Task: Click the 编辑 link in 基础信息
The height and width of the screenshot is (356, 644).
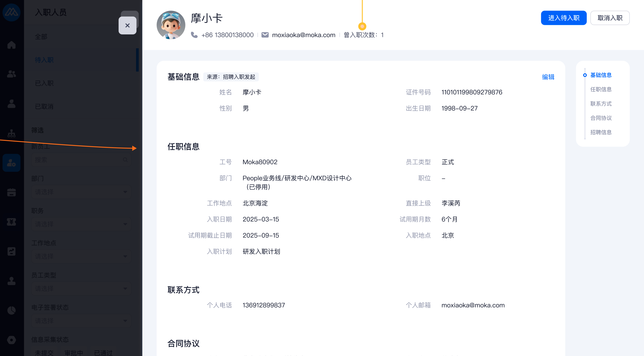Action: pos(548,77)
